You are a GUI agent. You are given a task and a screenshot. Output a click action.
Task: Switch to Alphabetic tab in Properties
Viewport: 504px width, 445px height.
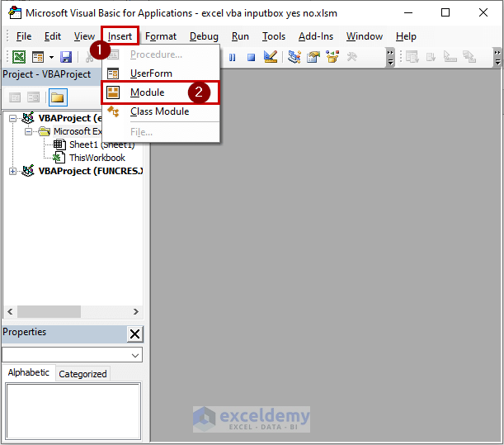click(29, 372)
